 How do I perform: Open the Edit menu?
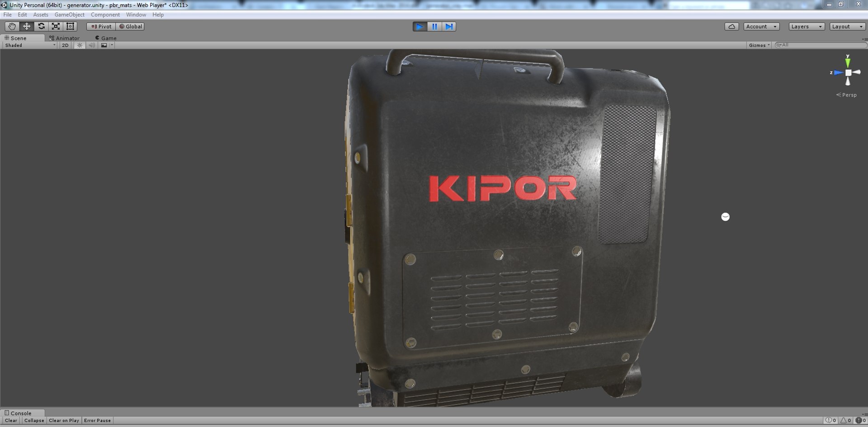[22, 14]
